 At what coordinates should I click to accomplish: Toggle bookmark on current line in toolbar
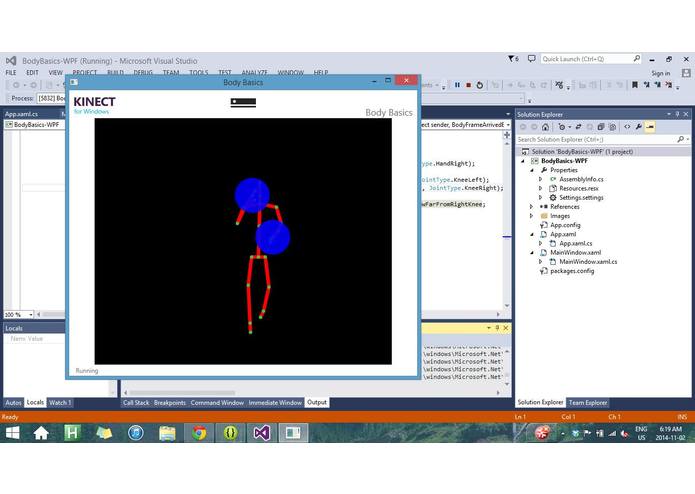(x=635, y=85)
